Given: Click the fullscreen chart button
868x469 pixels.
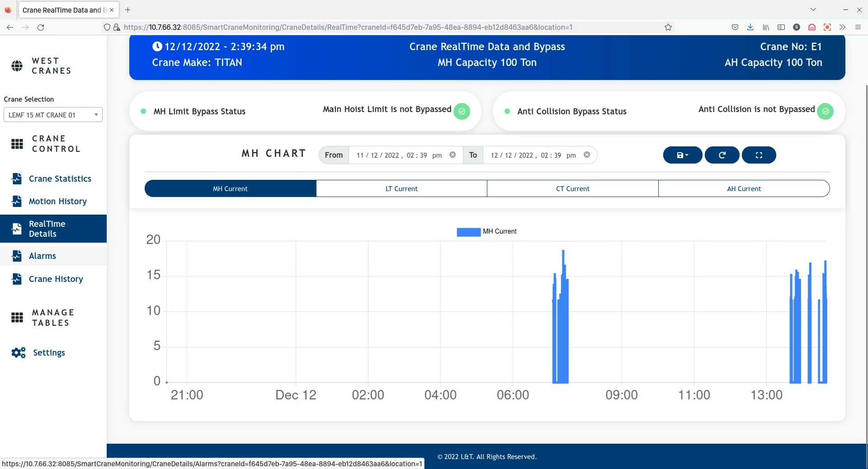Looking at the screenshot, I should [759, 155].
